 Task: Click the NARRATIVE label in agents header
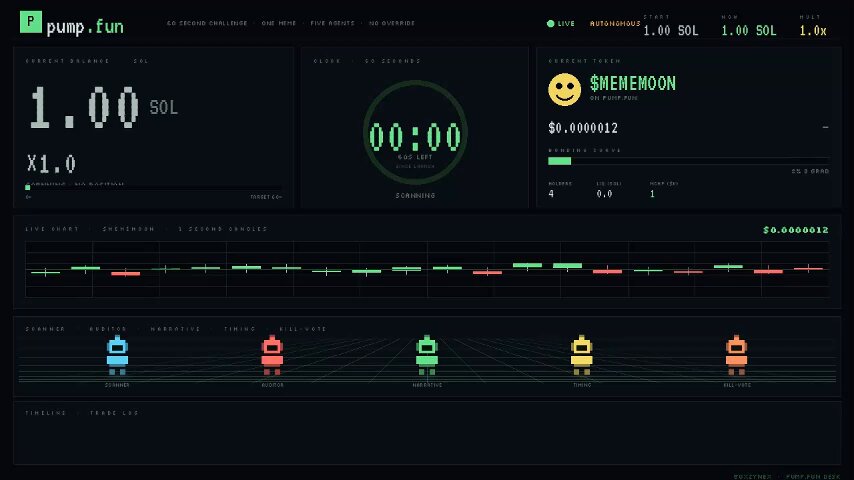tap(175, 329)
